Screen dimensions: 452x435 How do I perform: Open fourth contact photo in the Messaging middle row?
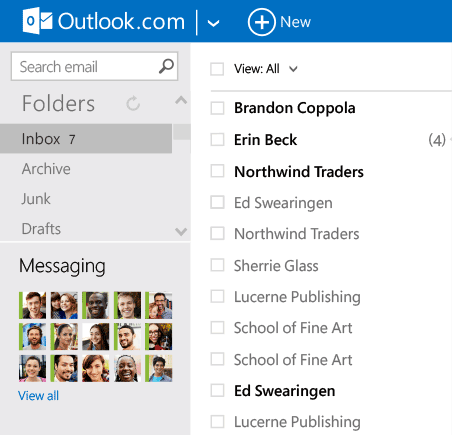coord(127,337)
